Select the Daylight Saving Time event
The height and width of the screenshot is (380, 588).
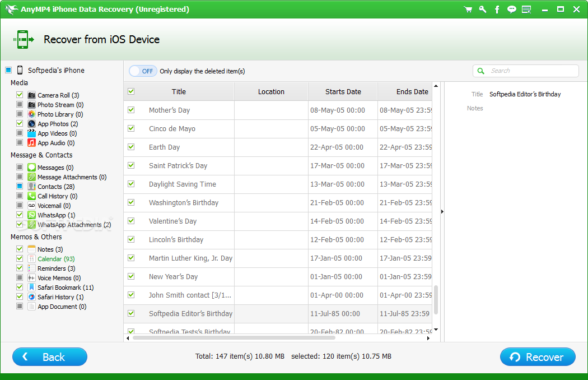pyautogui.click(x=278, y=184)
